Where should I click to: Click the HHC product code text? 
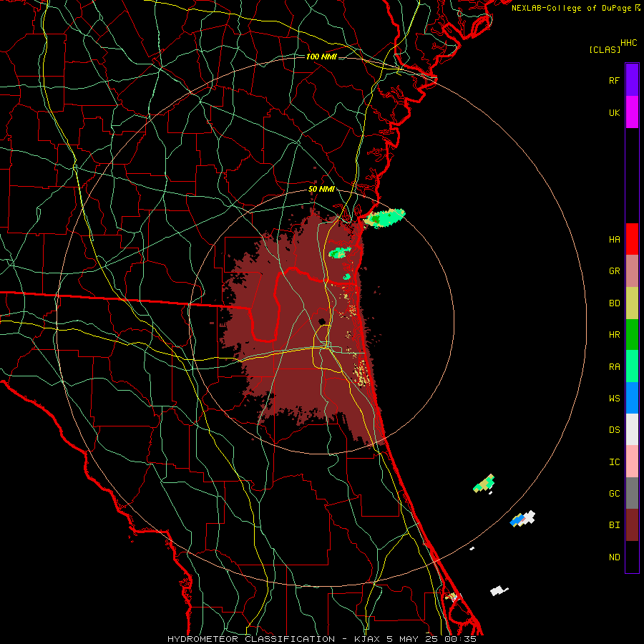(629, 43)
